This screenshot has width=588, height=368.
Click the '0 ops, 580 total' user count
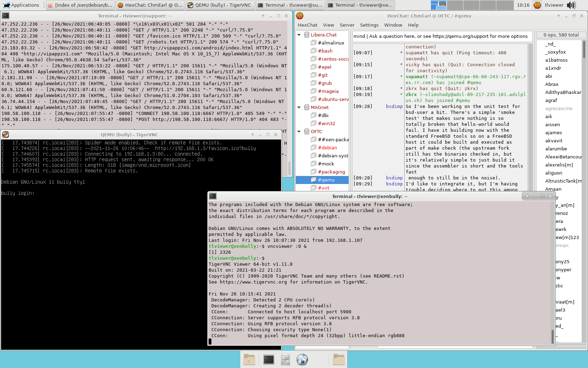561,35
